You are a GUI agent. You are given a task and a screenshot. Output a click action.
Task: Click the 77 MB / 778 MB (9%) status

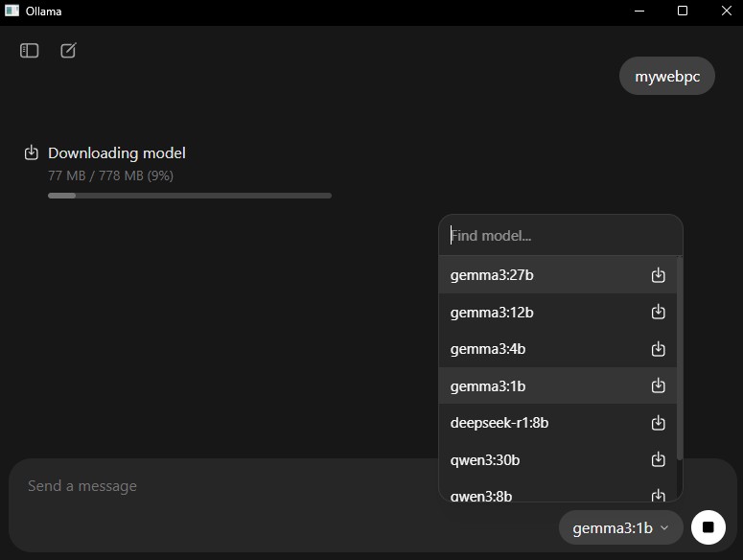[110, 175]
